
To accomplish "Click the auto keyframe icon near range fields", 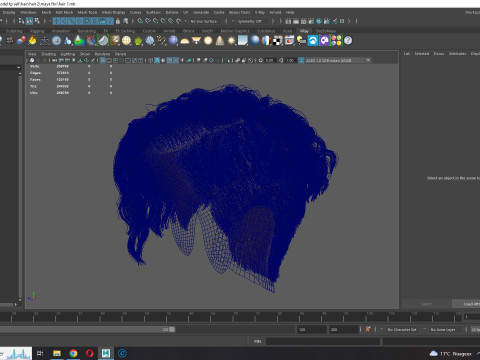I will pos(368,329).
